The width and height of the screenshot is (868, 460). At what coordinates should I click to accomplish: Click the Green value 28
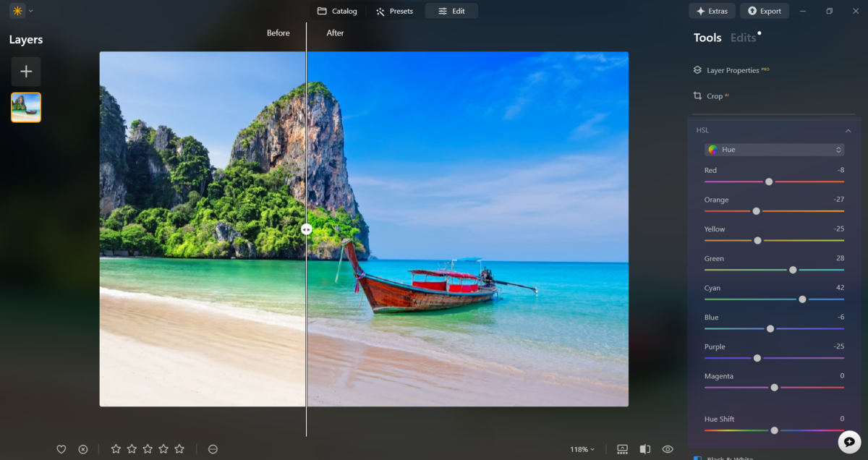click(841, 258)
